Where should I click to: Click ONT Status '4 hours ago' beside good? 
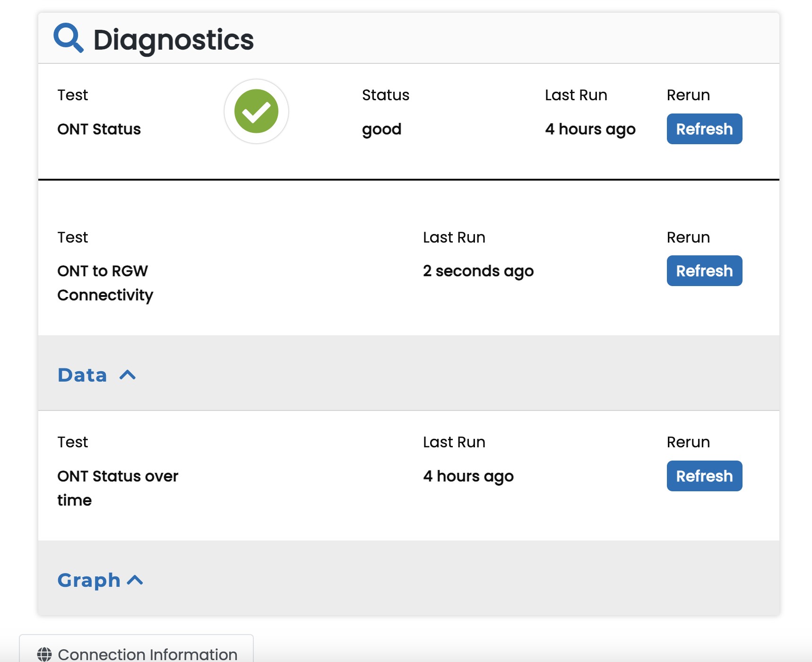click(590, 129)
